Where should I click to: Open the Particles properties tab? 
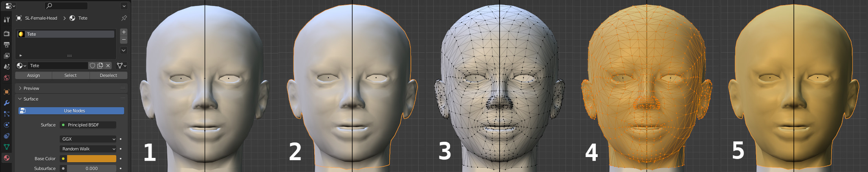pyautogui.click(x=7, y=114)
